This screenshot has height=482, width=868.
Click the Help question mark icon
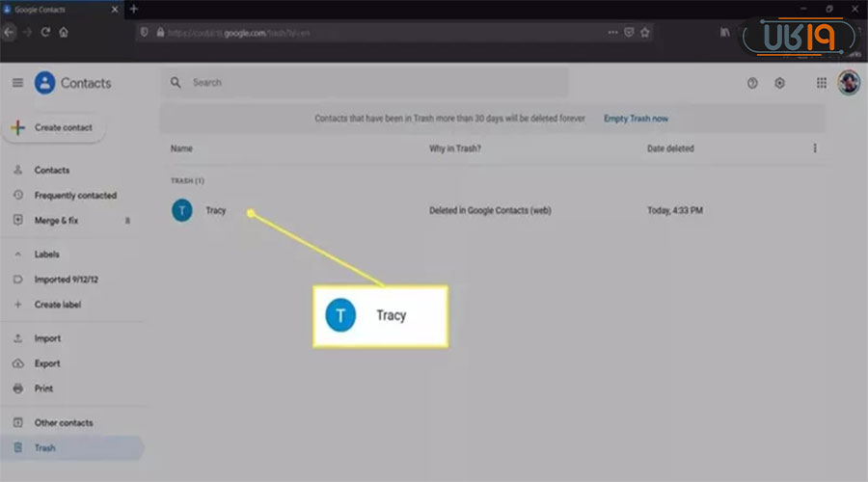[x=752, y=83]
